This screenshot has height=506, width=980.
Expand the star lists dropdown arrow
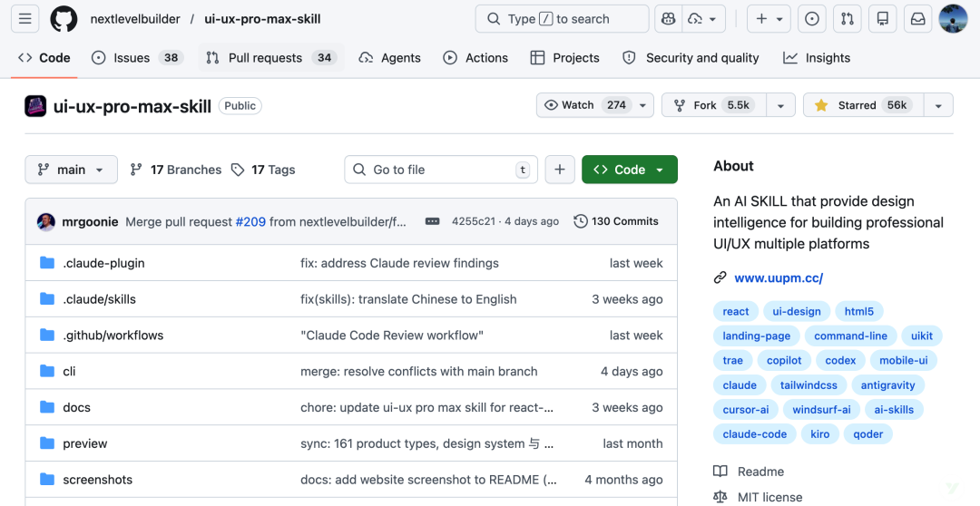pos(938,105)
